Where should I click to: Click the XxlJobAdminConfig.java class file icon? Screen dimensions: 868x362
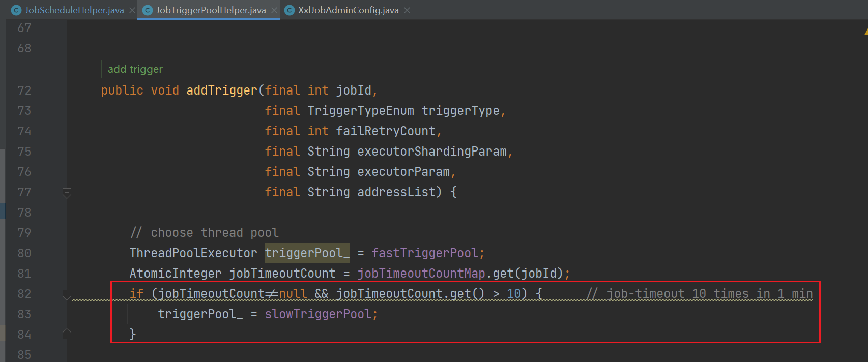coord(290,10)
